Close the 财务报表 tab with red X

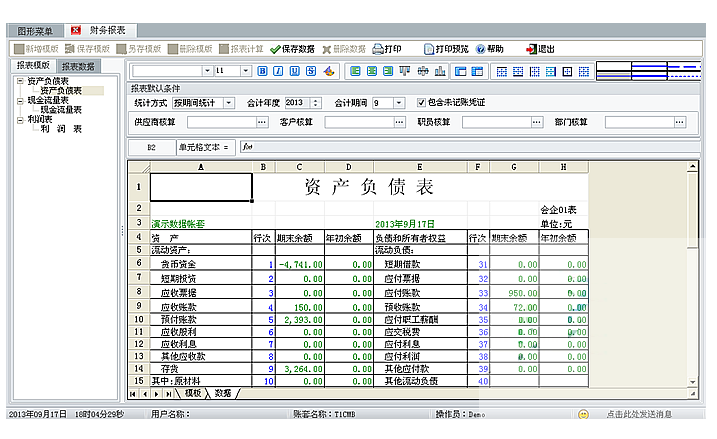(75, 31)
